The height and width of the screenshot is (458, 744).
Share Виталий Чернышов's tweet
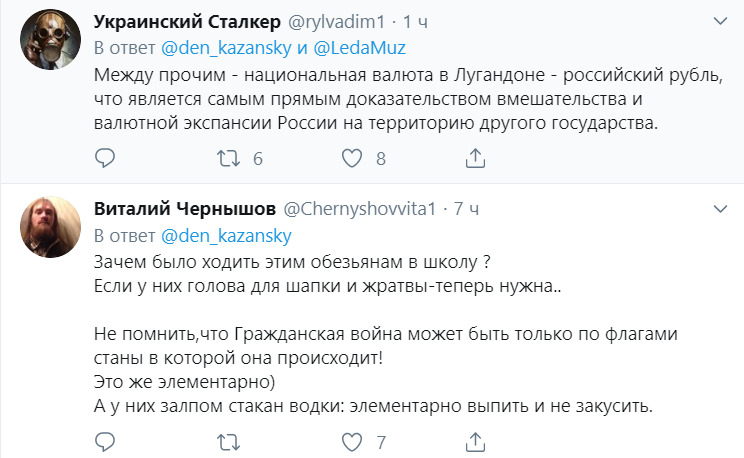click(x=476, y=441)
